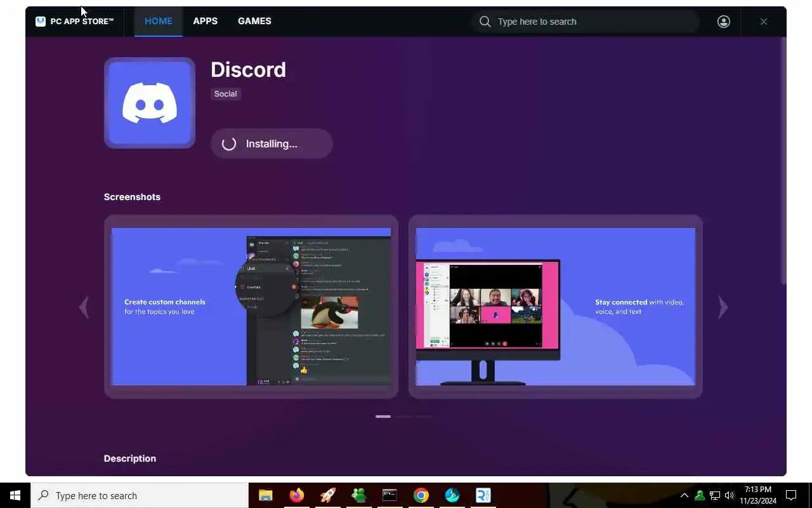
Task: Launch Firefox from the taskbar
Action: 297,495
